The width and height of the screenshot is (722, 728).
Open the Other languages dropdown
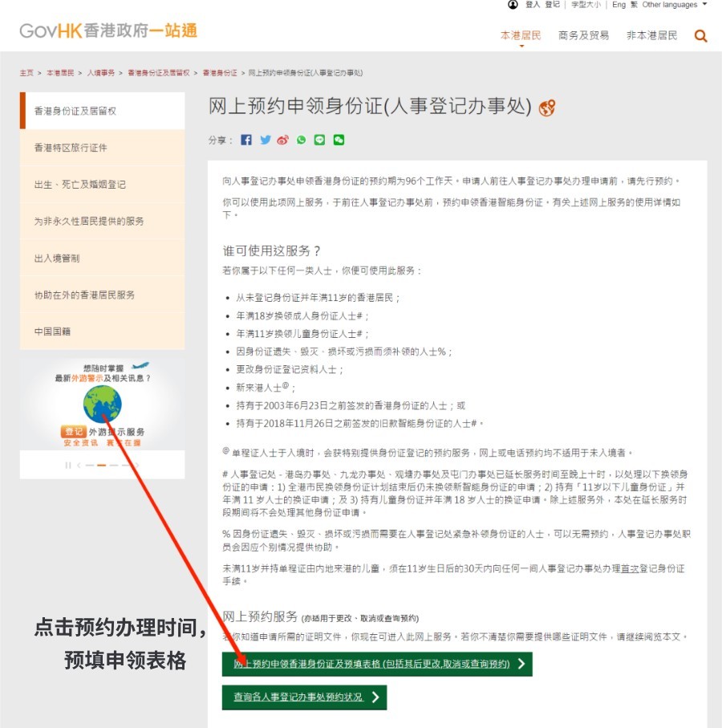(x=671, y=5)
